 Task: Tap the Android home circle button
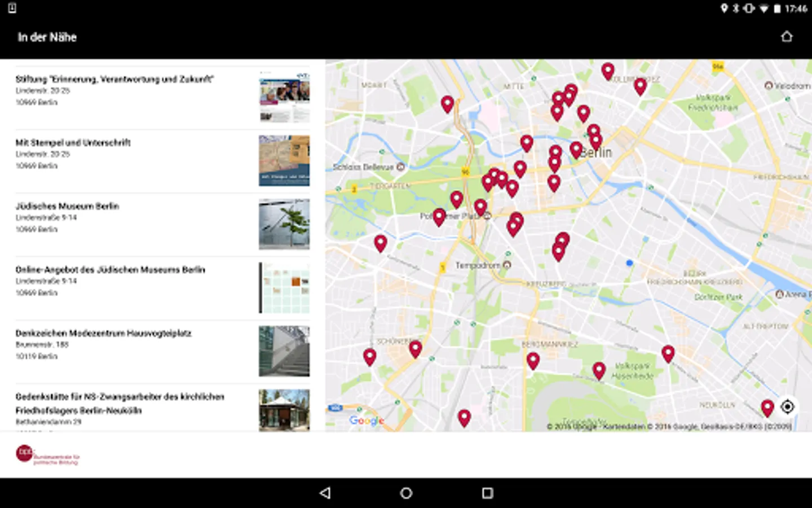[406, 493]
